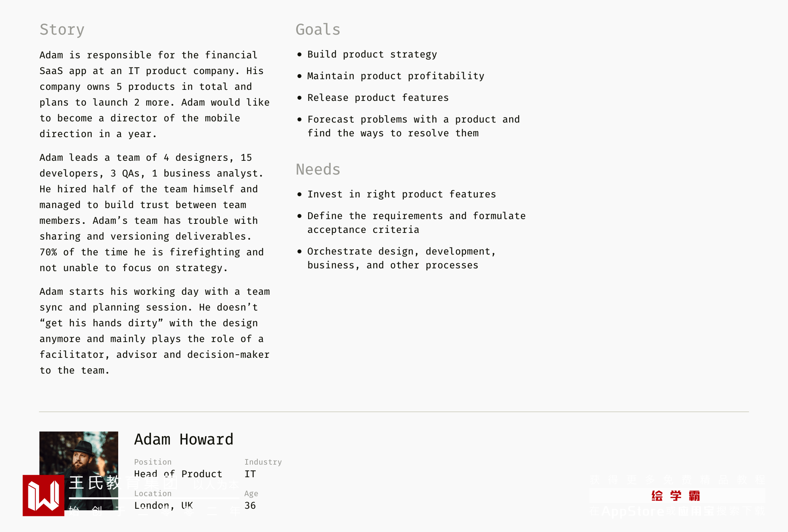Click the "Head of Product" position value
This screenshot has height=532, width=788.
178,474
